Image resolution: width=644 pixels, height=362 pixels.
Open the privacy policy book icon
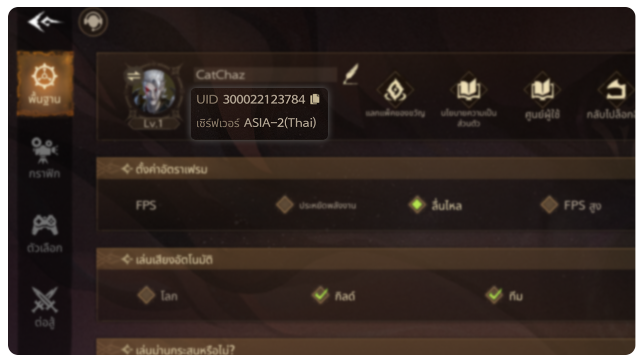pyautogui.click(x=468, y=90)
